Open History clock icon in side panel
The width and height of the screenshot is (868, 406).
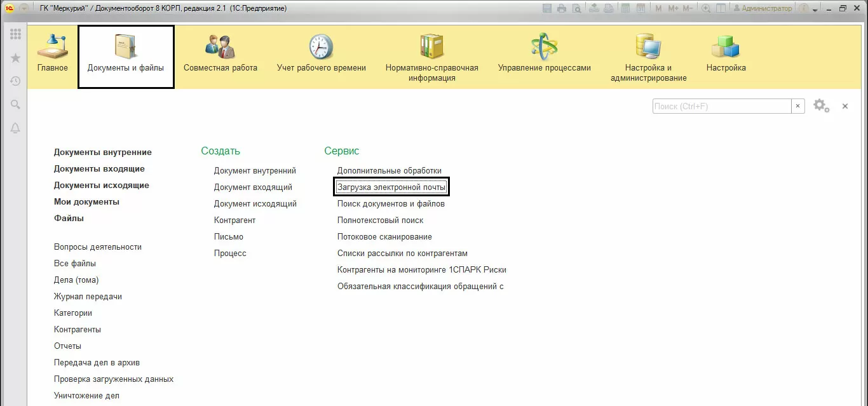15,81
